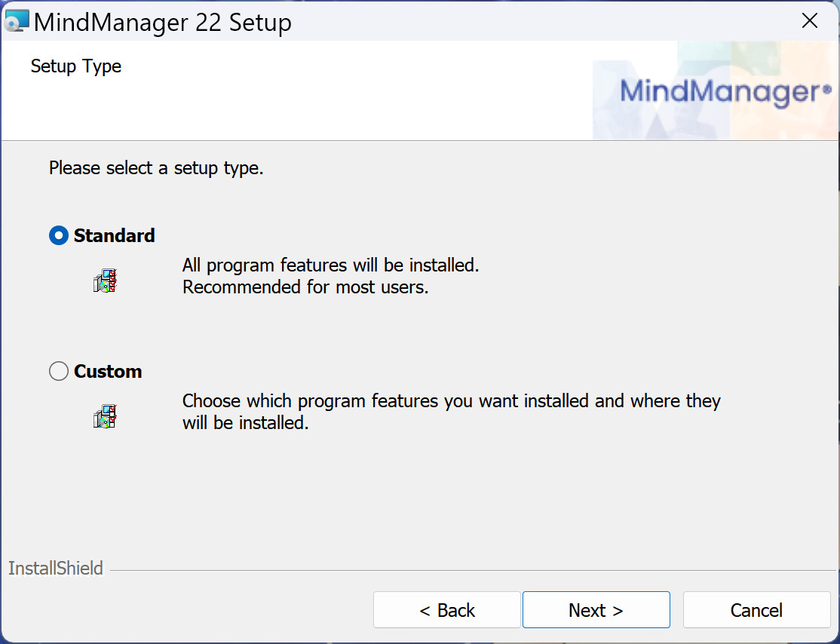
Task: Close the setup window with X
Action: 810,21
